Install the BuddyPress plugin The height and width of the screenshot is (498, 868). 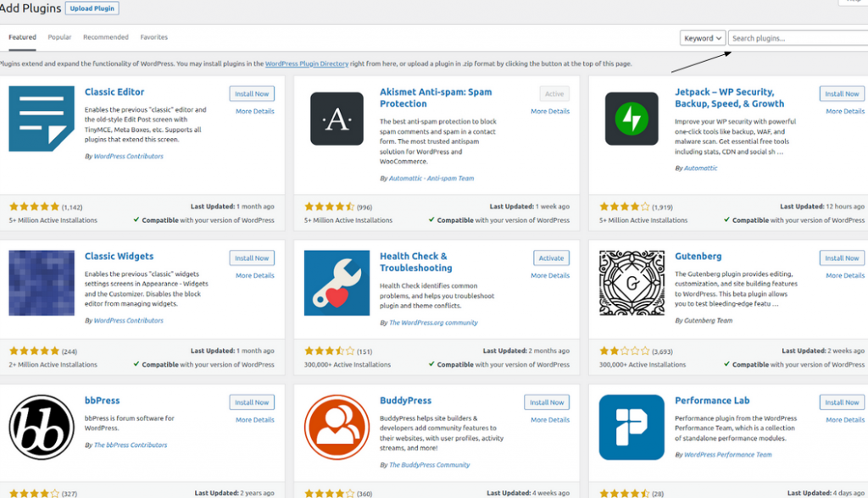pyautogui.click(x=547, y=402)
